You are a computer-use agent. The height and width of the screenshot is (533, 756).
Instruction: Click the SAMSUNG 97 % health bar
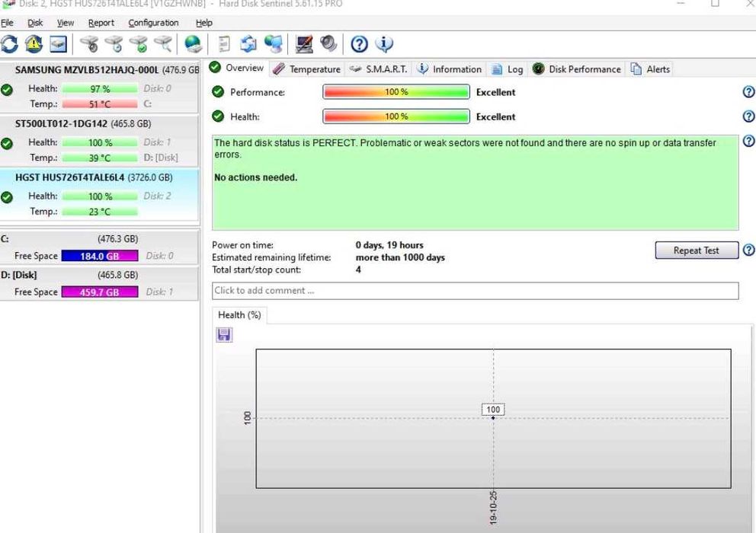point(100,88)
